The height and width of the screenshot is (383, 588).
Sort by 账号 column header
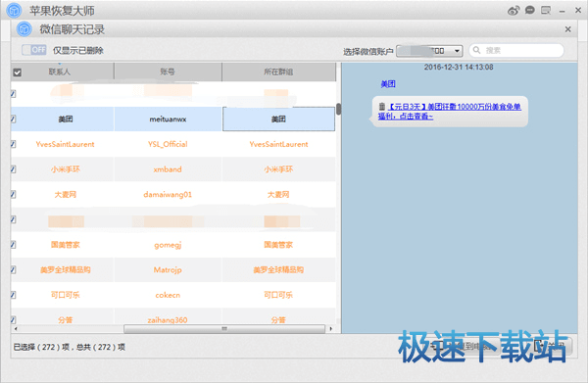click(x=168, y=72)
